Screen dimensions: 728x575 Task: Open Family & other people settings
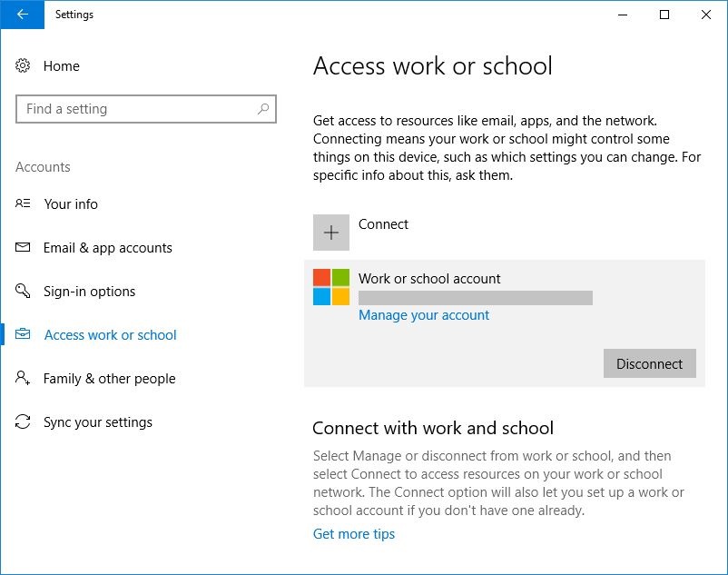coord(110,378)
